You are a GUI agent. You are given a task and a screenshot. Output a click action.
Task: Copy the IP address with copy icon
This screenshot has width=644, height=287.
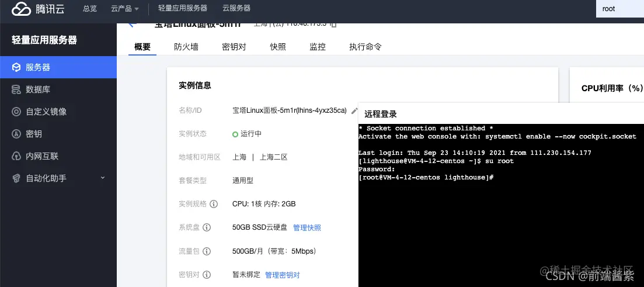pos(333,25)
